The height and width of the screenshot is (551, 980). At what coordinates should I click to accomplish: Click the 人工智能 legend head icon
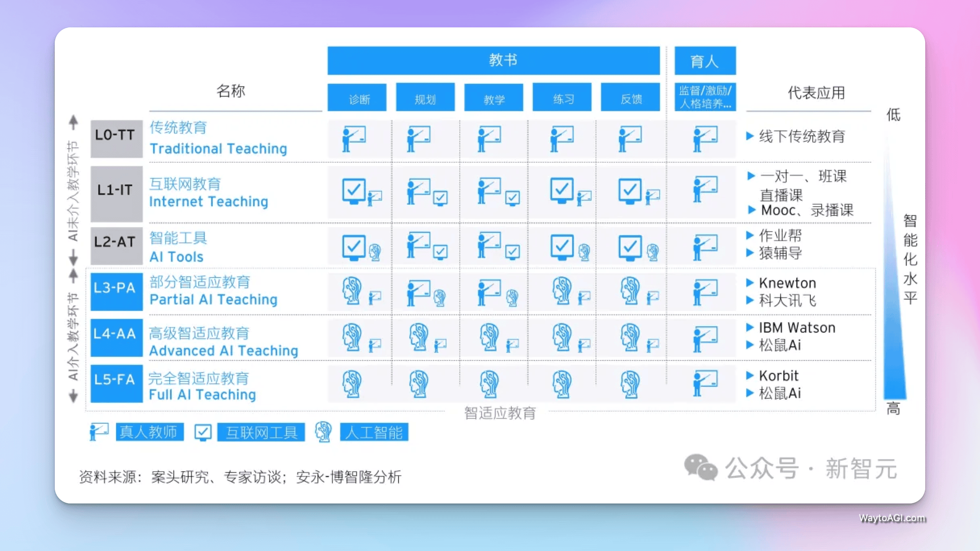tap(323, 432)
